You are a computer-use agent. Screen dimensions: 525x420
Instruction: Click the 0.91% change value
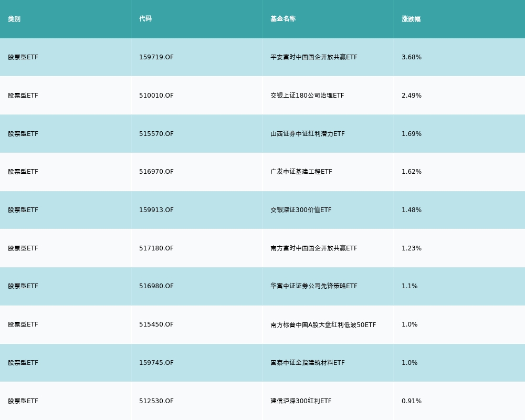pyautogui.click(x=412, y=401)
